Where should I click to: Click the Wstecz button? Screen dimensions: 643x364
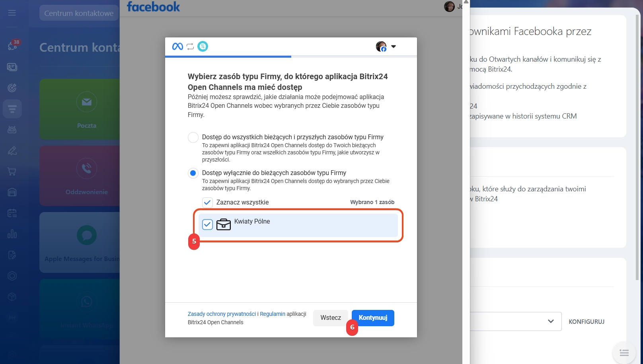coord(331,318)
